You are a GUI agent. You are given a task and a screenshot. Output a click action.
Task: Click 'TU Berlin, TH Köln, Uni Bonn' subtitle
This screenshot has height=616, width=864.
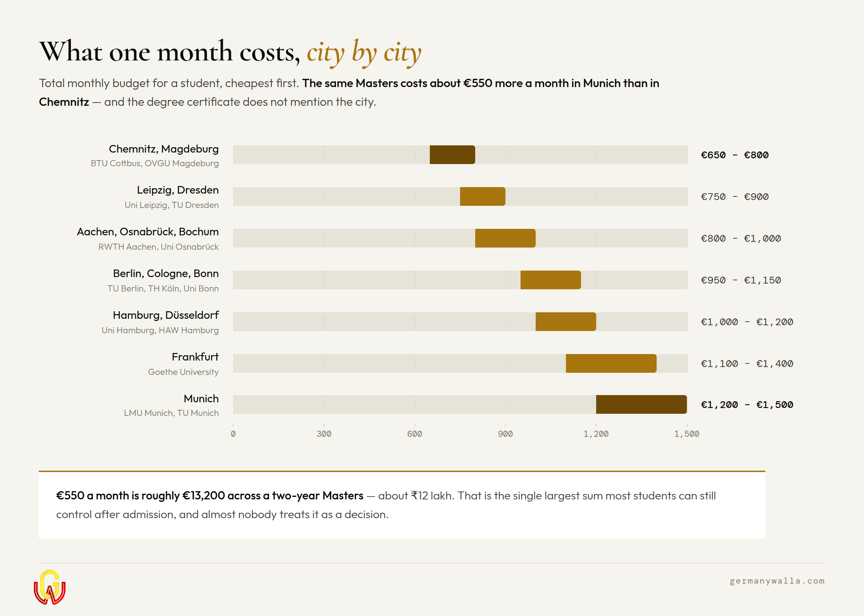163,289
